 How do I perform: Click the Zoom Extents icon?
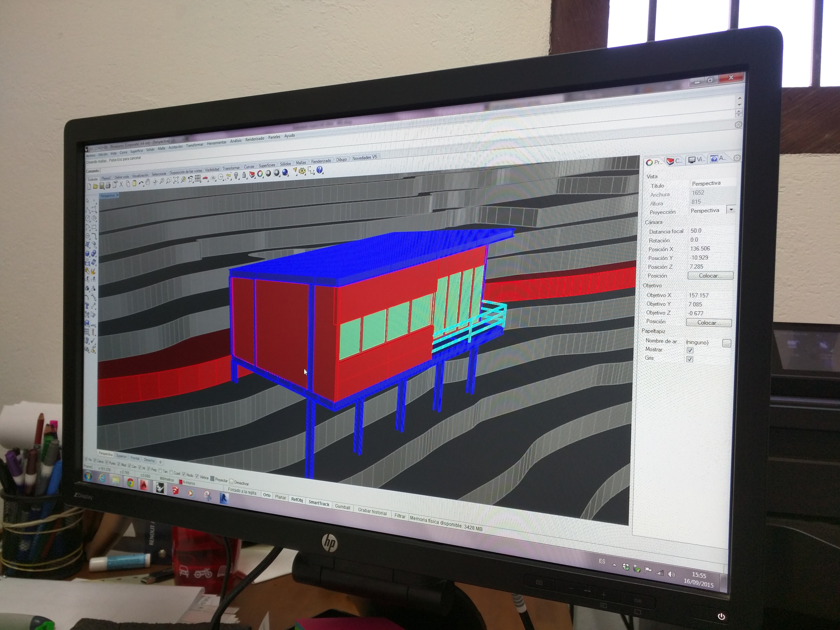pos(176,180)
